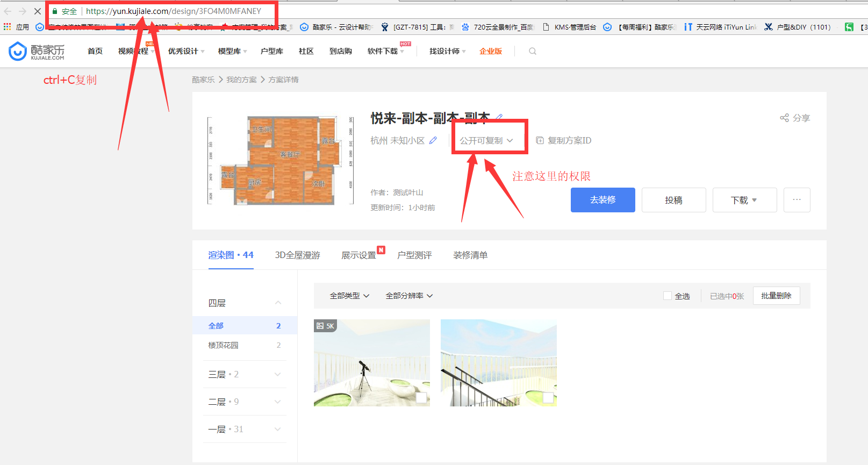Open 企业版 in the top navigation
868x465 pixels.
pos(491,51)
